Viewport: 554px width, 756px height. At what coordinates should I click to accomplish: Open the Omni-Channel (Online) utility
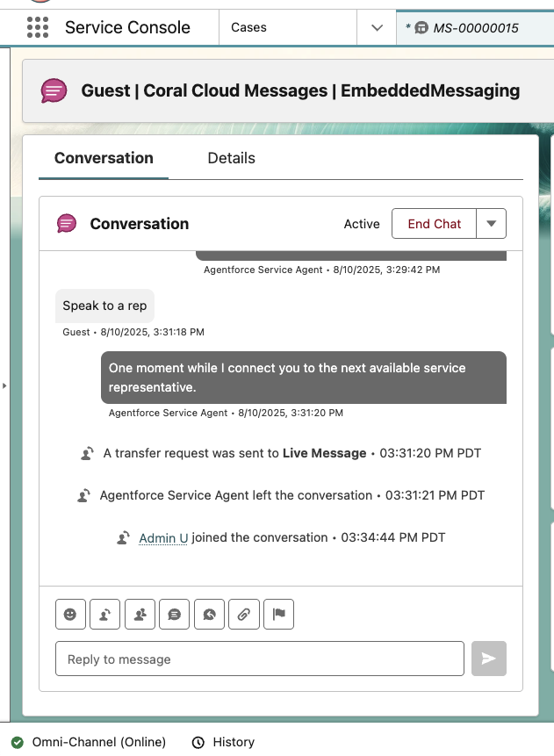pyautogui.click(x=88, y=742)
